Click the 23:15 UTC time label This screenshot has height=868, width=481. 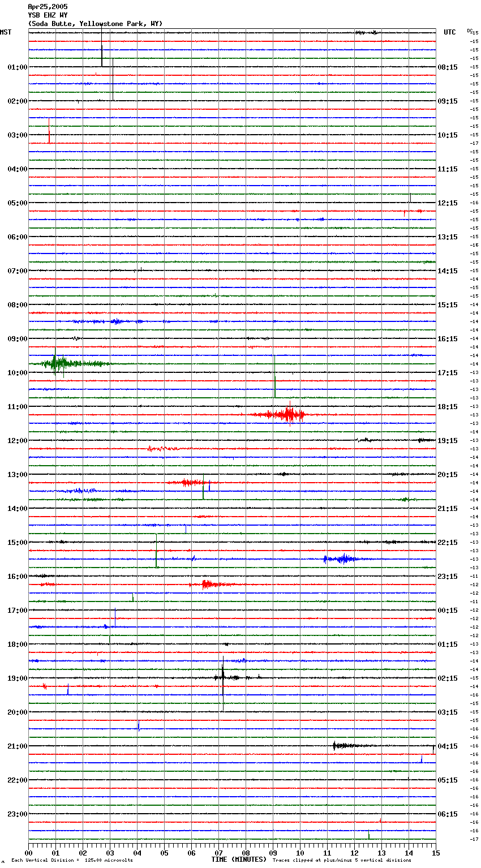[448, 576]
